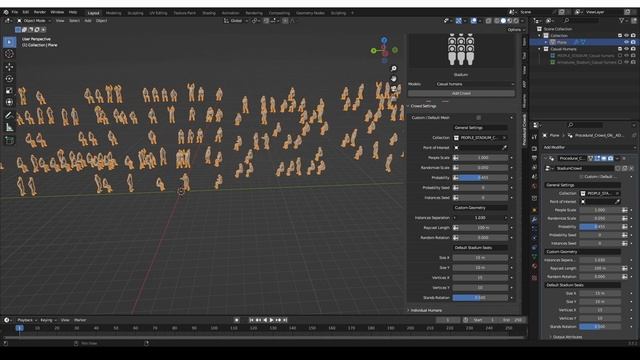
Task: Click the timeline current frame marker
Action: (19, 328)
